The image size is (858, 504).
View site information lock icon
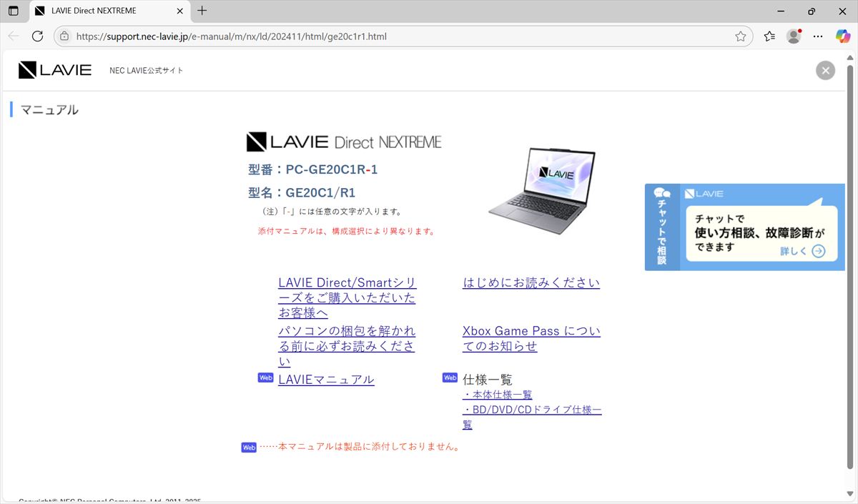[x=64, y=36]
